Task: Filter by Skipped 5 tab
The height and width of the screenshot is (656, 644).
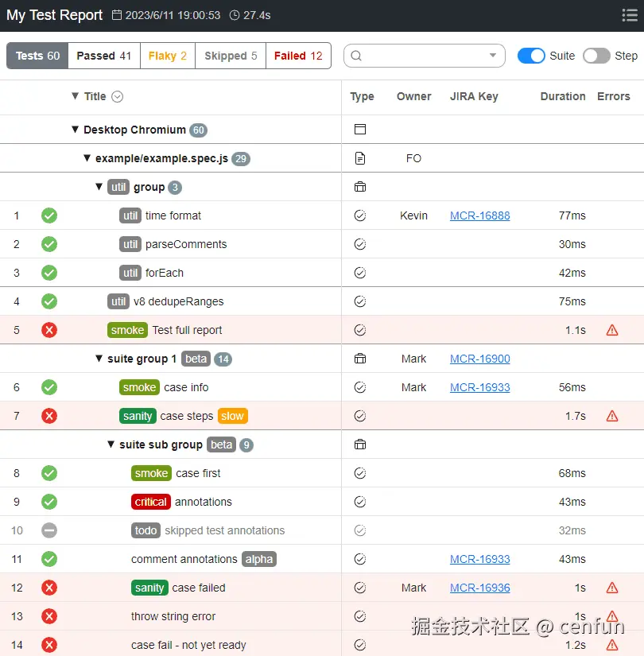Action: click(231, 56)
